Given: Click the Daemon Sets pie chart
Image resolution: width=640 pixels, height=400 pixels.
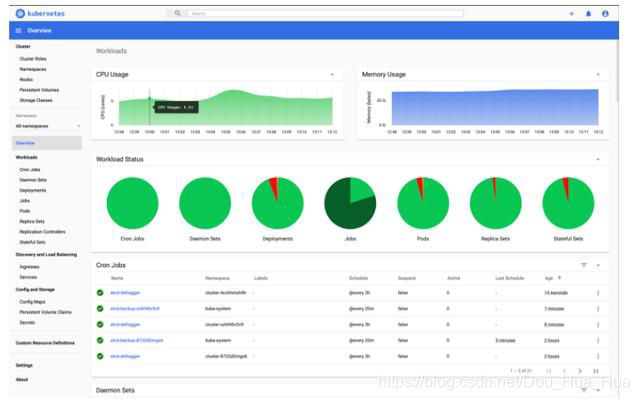Looking at the screenshot, I should [x=205, y=203].
